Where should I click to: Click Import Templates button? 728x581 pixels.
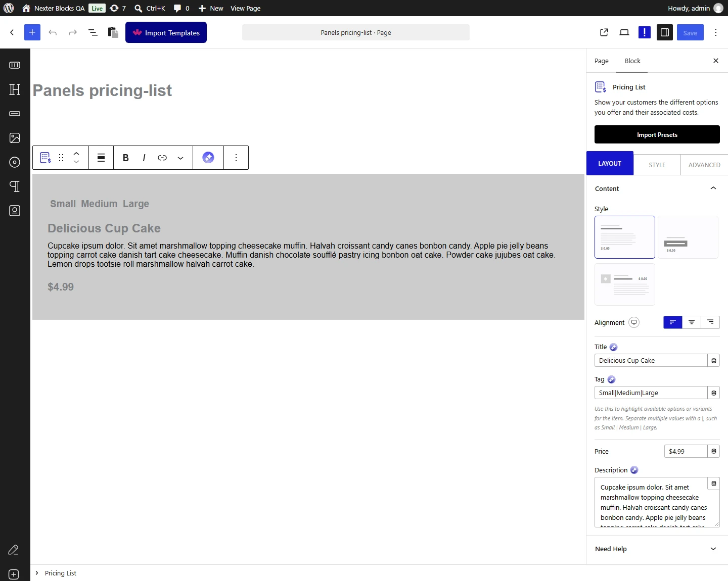166,32
